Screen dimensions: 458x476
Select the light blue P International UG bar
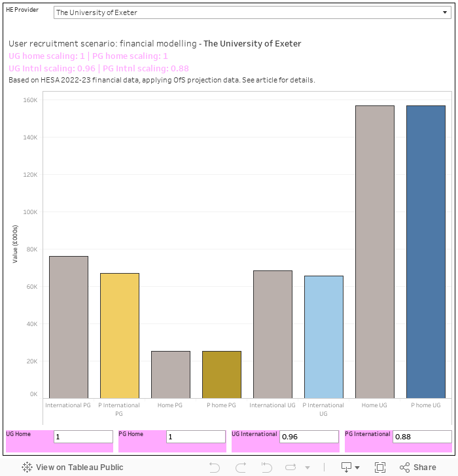pyautogui.click(x=323, y=337)
